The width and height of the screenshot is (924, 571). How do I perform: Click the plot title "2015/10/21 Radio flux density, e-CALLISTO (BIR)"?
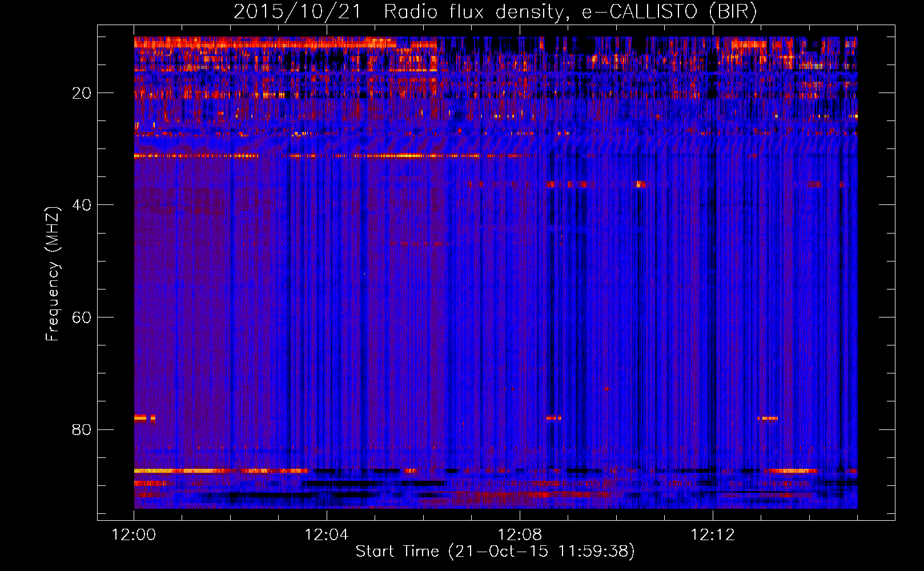point(495,12)
